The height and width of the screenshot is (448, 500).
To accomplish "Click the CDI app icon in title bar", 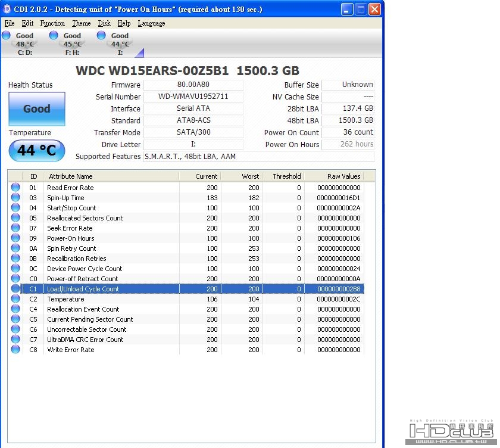I will [x=7, y=9].
